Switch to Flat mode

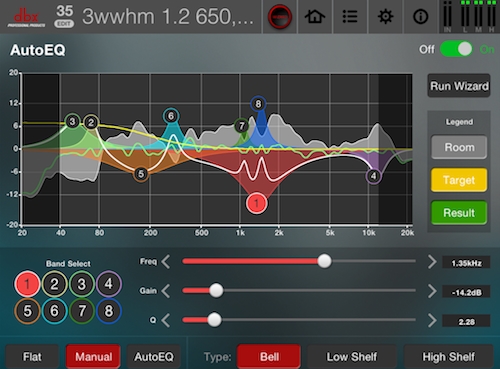(x=32, y=357)
